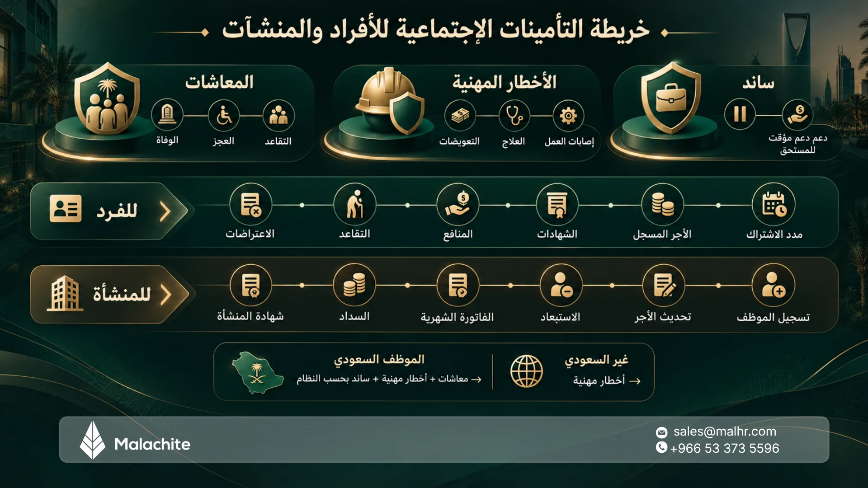Click the disability (العجز) wheelchair icon
The width and height of the screenshot is (868, 488).
click(x=224, y=116)
